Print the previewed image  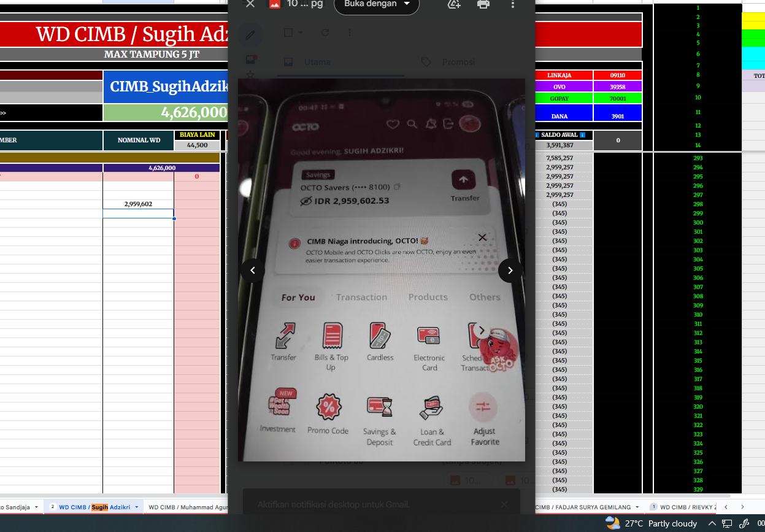coord(483,4)
